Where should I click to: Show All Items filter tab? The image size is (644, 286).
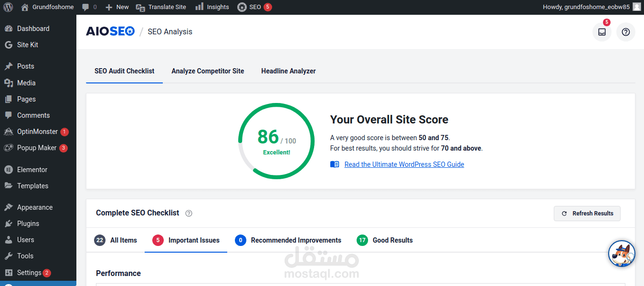tap(116, 240)
